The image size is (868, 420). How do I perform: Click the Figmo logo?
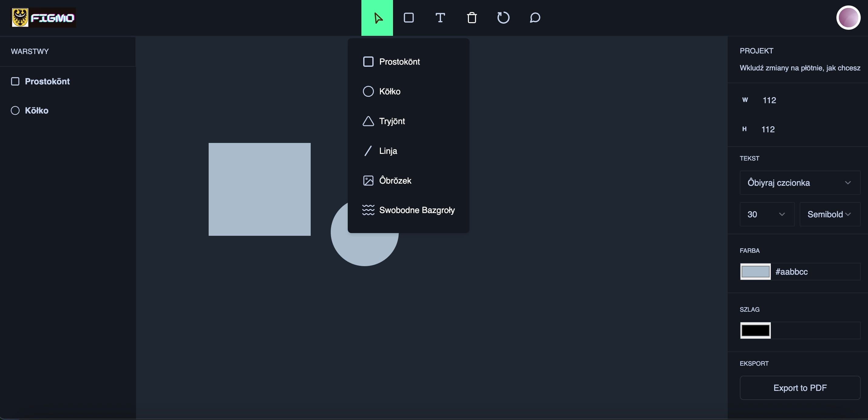coord(44,18)
